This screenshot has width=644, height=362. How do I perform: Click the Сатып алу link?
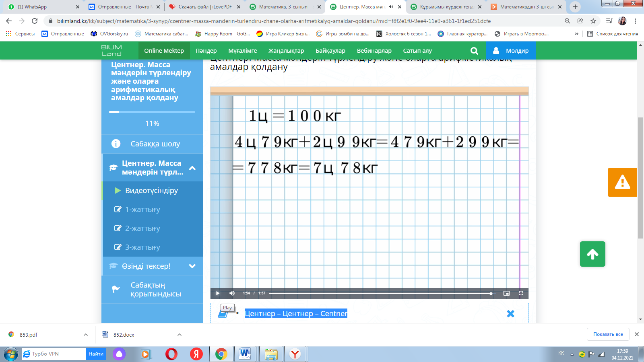417,51
